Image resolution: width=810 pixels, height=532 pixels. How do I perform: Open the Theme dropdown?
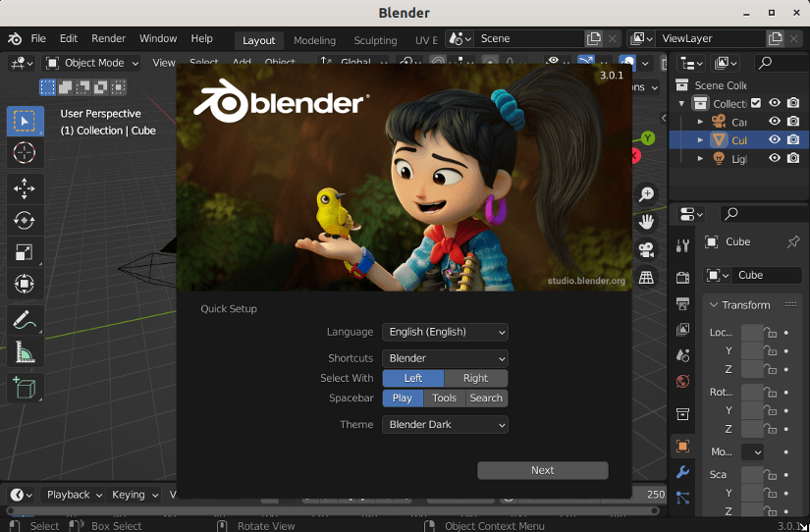[445, 425]
